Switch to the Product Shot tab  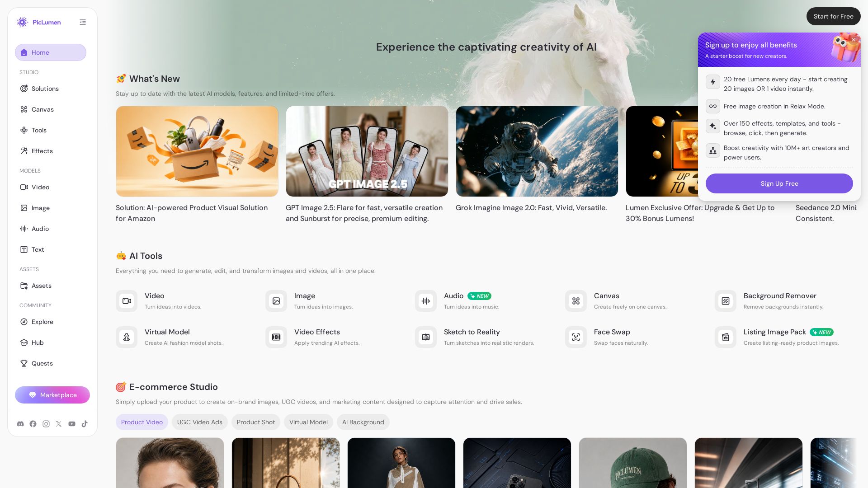[256, 422]
